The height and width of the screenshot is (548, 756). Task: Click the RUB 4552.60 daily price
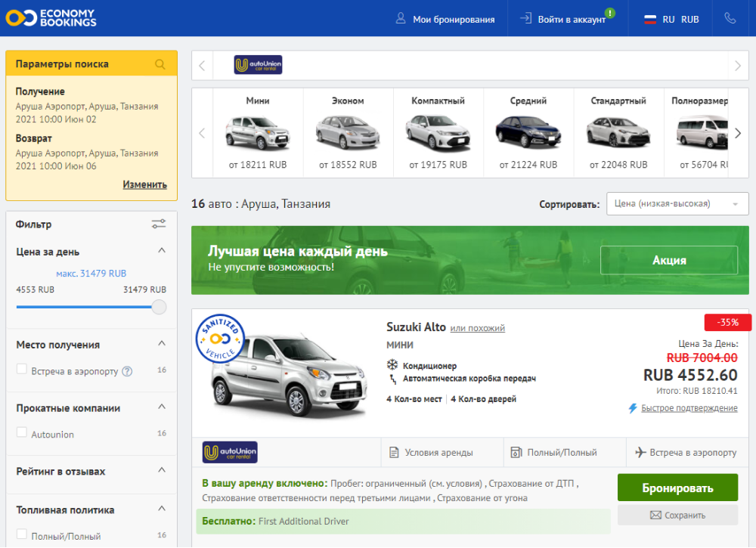[x=690, y=375]
